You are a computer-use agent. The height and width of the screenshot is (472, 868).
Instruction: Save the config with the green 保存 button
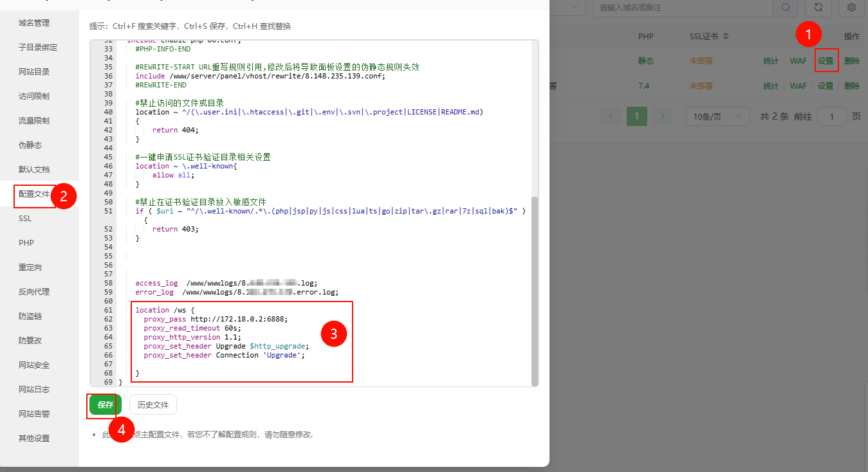coord(106,405)
